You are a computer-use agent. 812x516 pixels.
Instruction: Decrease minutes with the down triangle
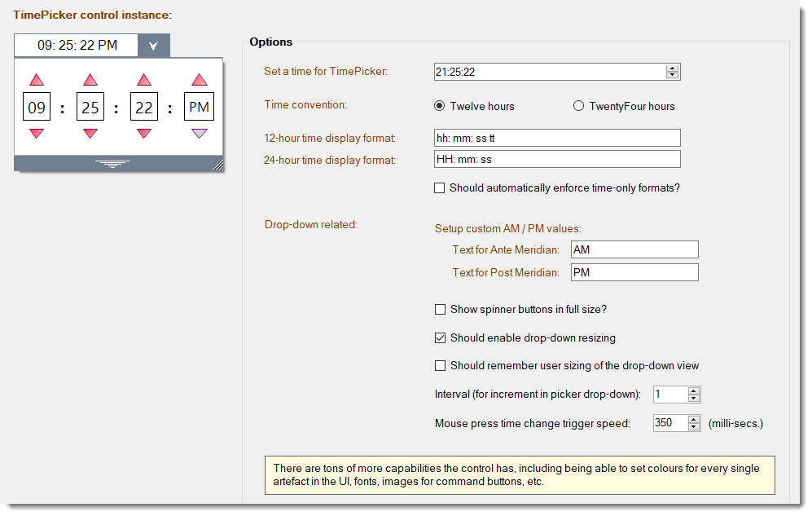[90, 133]
